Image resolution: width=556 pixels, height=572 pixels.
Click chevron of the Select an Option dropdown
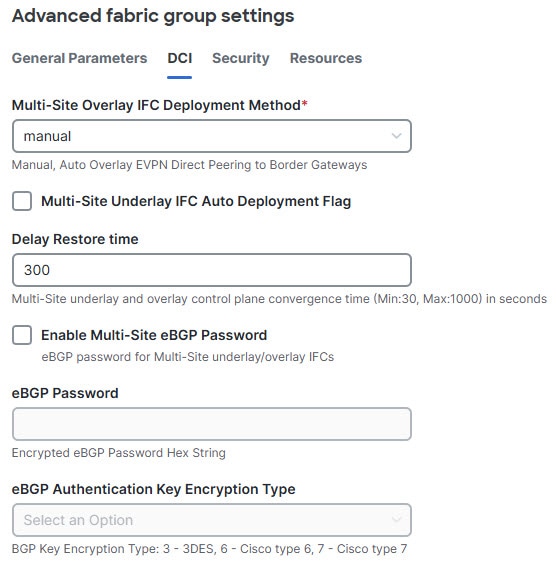(x=397, y=519)
